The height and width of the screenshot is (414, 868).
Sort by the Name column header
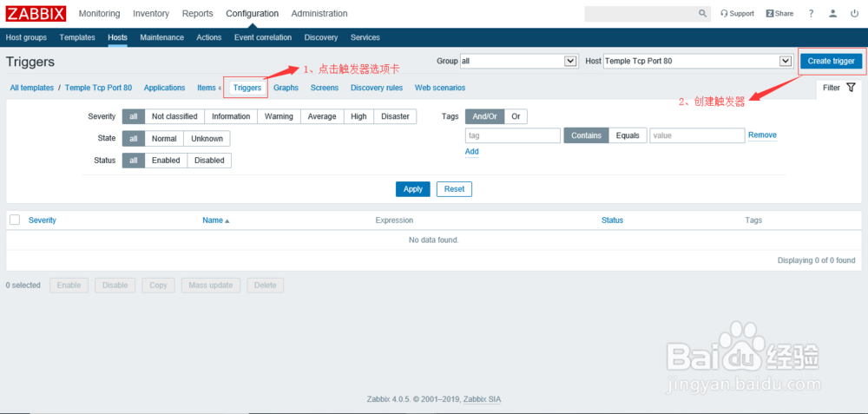coord(215,220)
